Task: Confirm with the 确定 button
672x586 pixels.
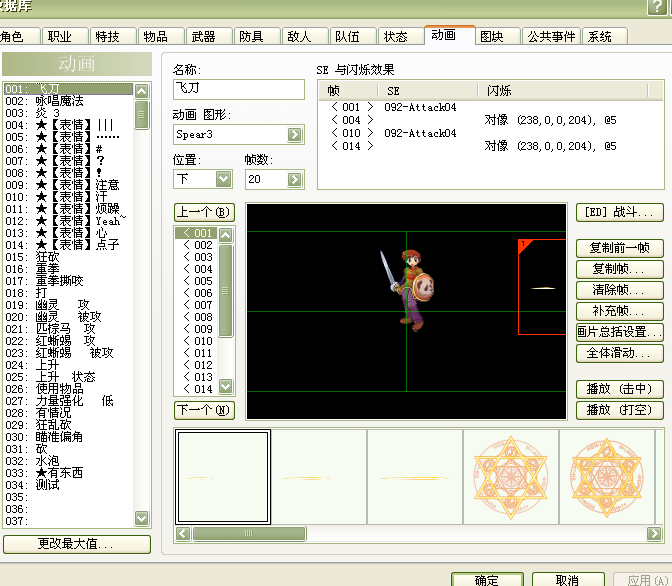Action: pyautogui.click(x=487, y=580)
